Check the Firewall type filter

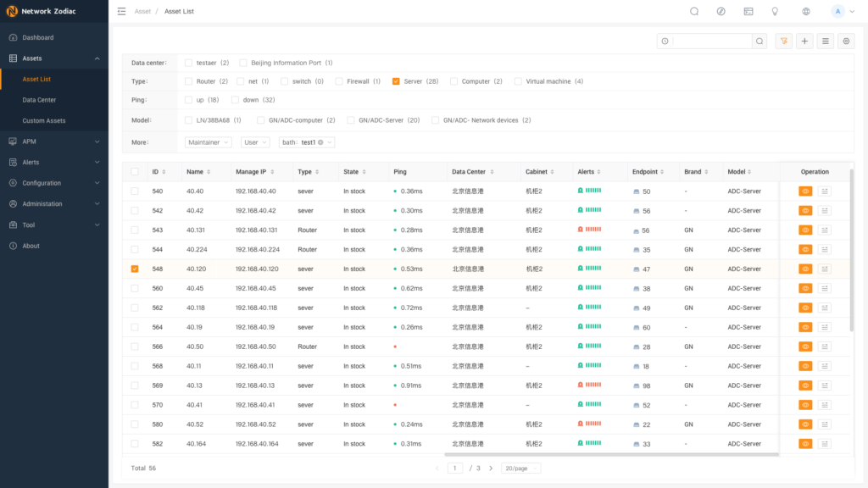coord(339,81)
